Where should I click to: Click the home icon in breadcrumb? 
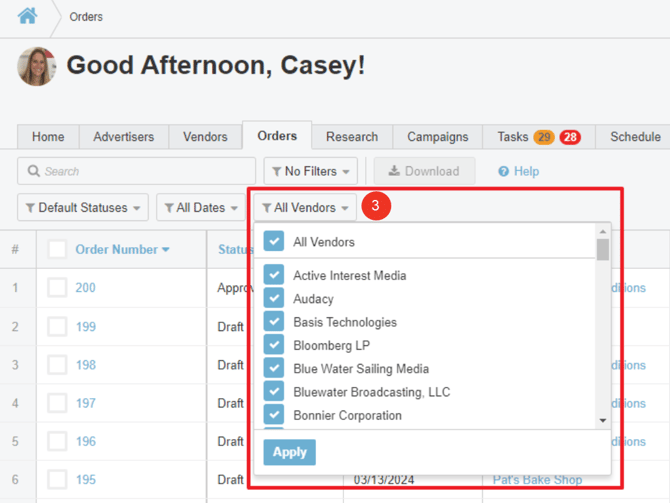[28, 16]
